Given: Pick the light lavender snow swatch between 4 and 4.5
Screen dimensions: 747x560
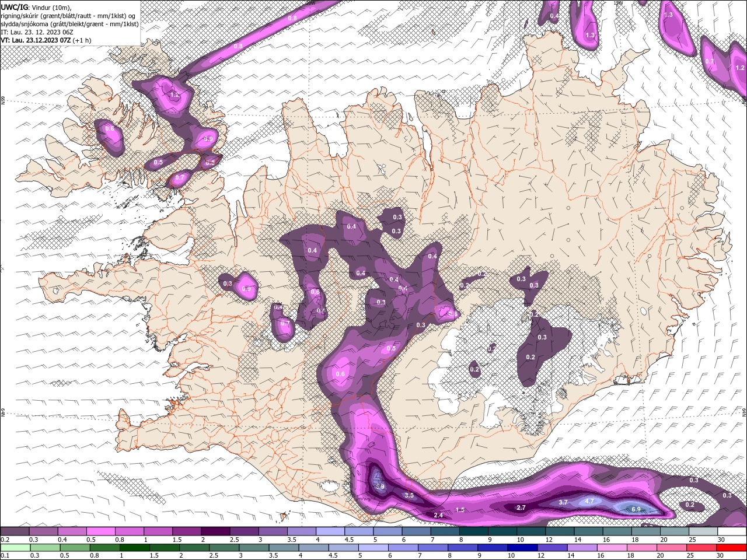Looking at the screenshot, I should click(x=330, y=531).
